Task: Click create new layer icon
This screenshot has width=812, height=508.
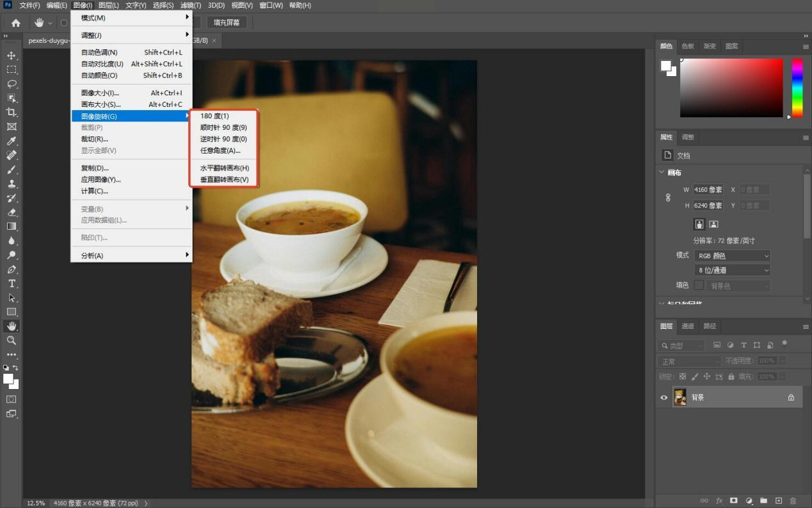Action: [x=779, y=500]
